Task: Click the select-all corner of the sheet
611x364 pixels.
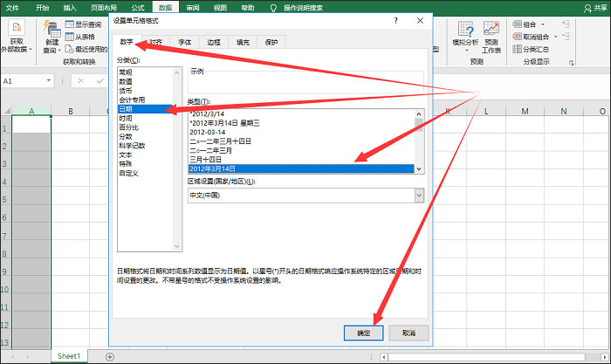Action: (x=6, y=111)
